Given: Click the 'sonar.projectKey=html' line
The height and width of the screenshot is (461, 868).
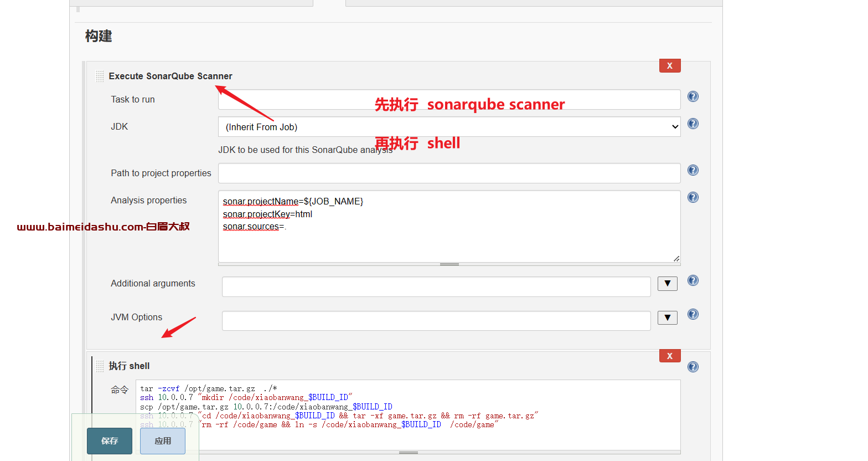Looking at the screenshot, I should 267,214.
